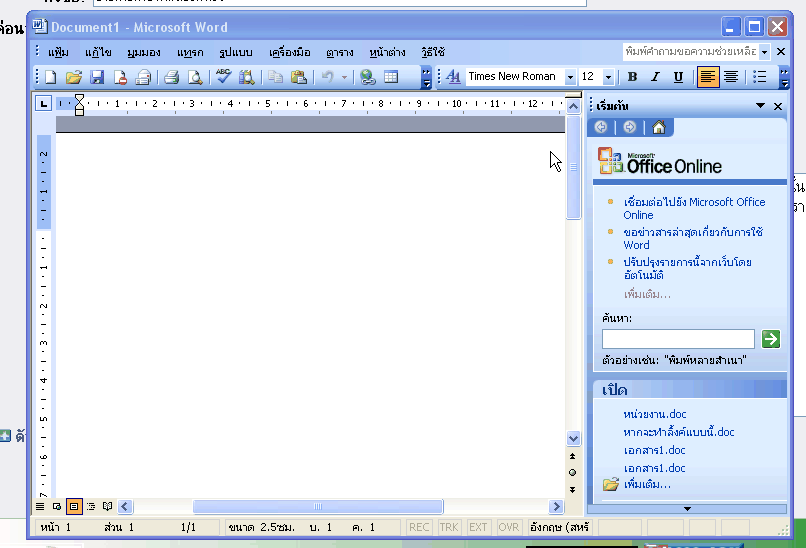The width and height of the screenshot is (806, 548).
Task: Go forward in task pane
Action: (630, 127)
